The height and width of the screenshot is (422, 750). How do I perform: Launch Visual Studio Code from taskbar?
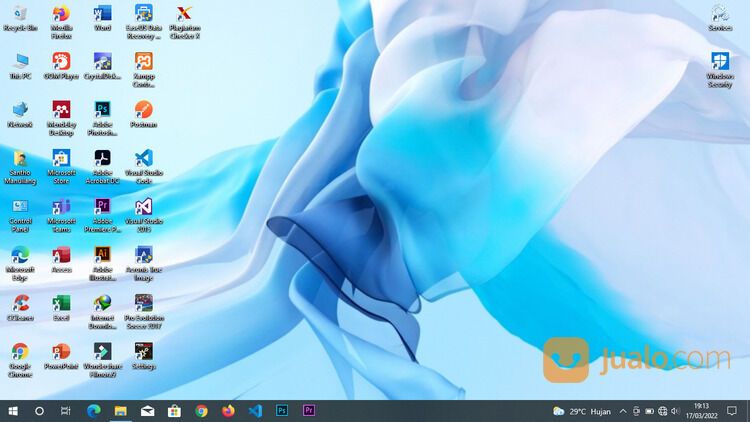click(x=255, y=411)
